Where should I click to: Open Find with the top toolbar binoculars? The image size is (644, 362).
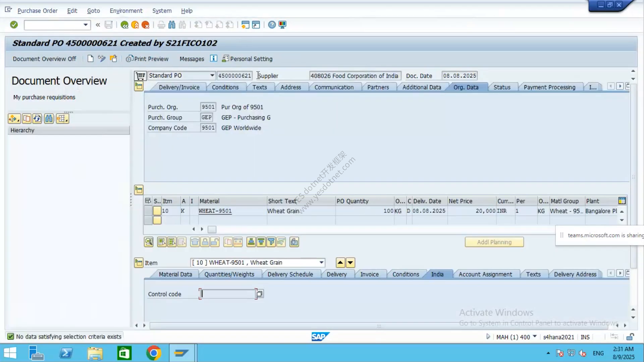tap(172, 25)
